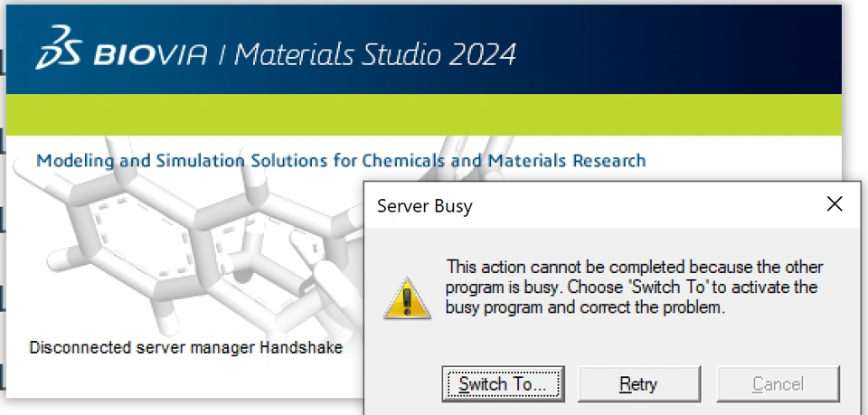
Task: Click the dark blue header banner
Action: (x=678, y=50)
